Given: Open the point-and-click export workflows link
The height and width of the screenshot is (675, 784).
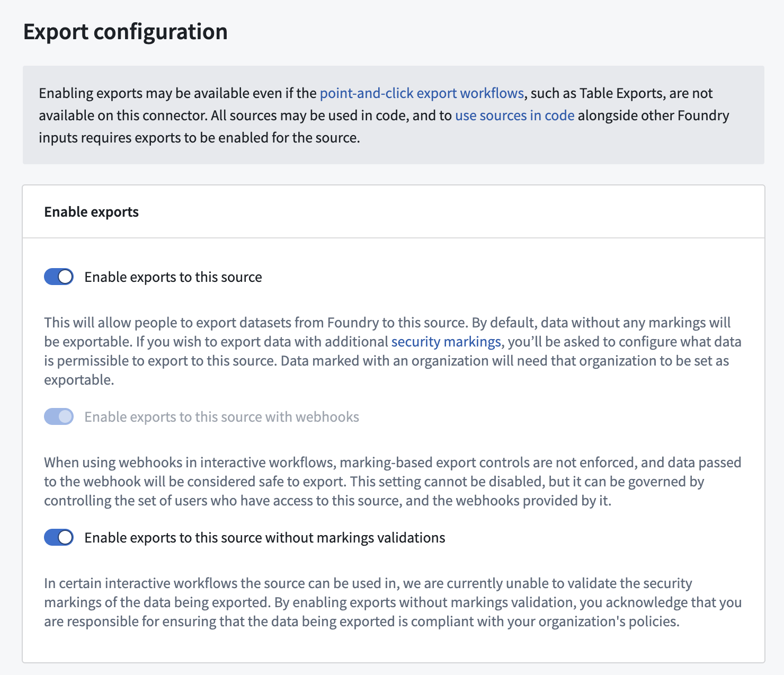Looking at the screenshot, I should 421,93.
